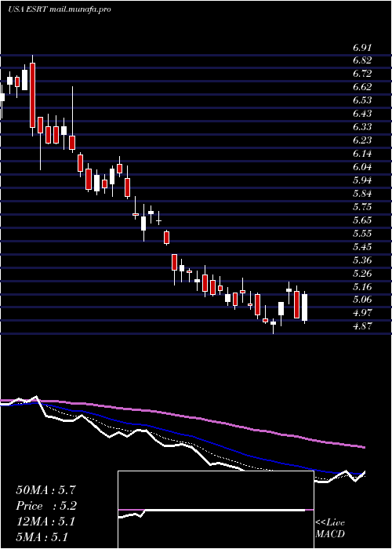Image resolution: width=392 pixels, height=549 pixels.
Task: Click the 'Price : 5.2' readout
Action: pos(46,506)
